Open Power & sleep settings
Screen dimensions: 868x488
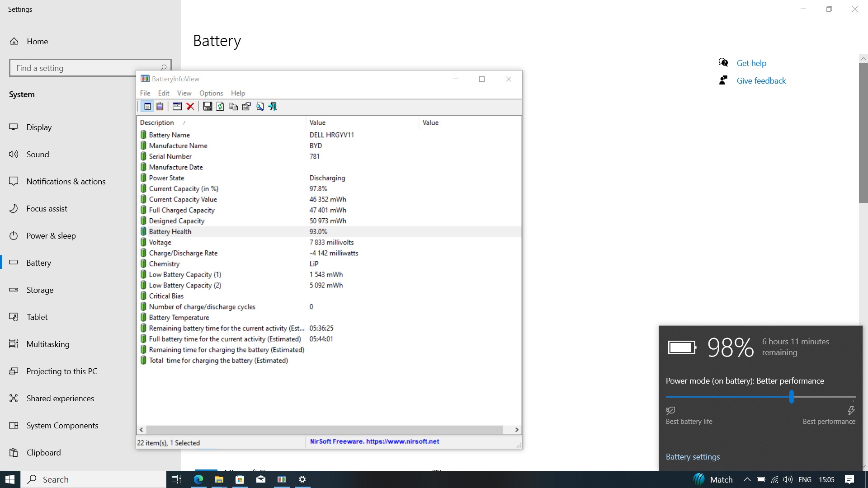click(51, 236)
